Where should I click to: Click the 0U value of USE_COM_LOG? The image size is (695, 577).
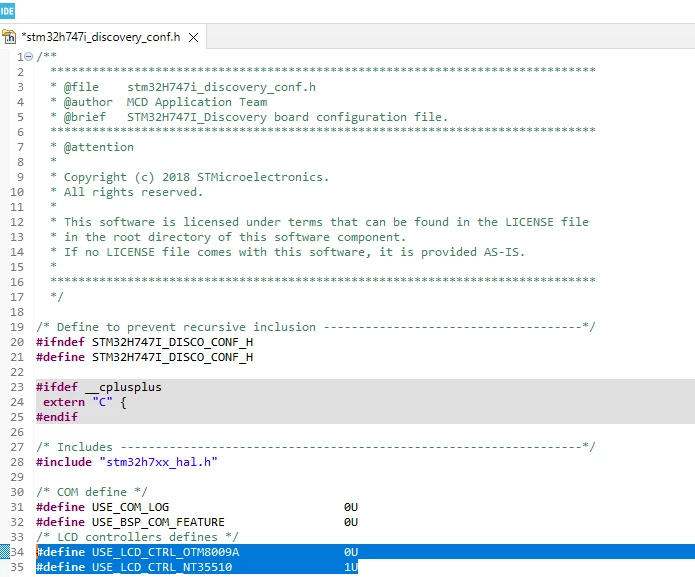point(351,507)
